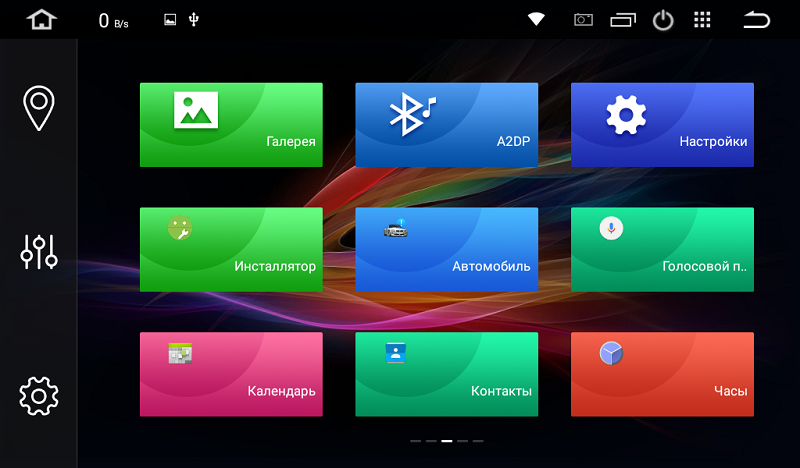
Task: Switch to fifth home page indicator
Action: (x=478, y=441)
